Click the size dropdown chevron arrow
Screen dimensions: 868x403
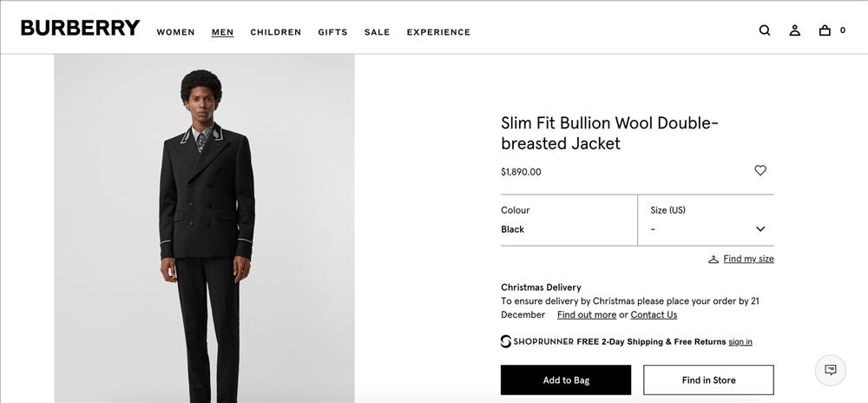point(760,229)
